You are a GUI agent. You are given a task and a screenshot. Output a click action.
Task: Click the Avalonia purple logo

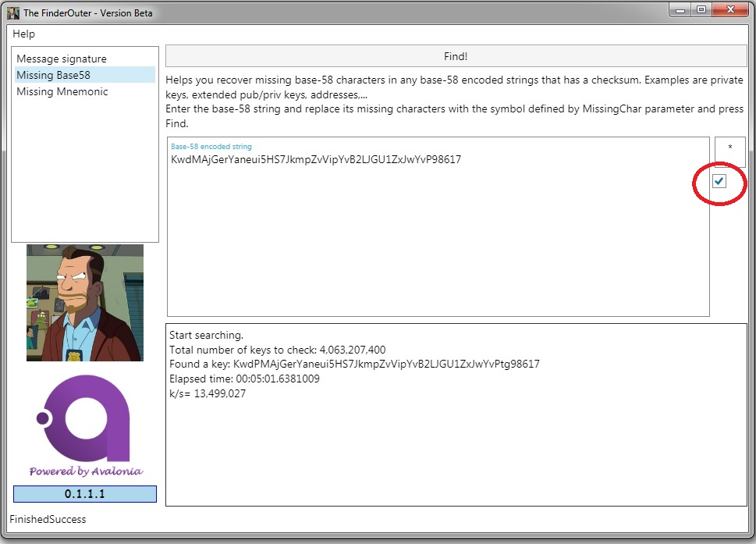tap(84, 418)
